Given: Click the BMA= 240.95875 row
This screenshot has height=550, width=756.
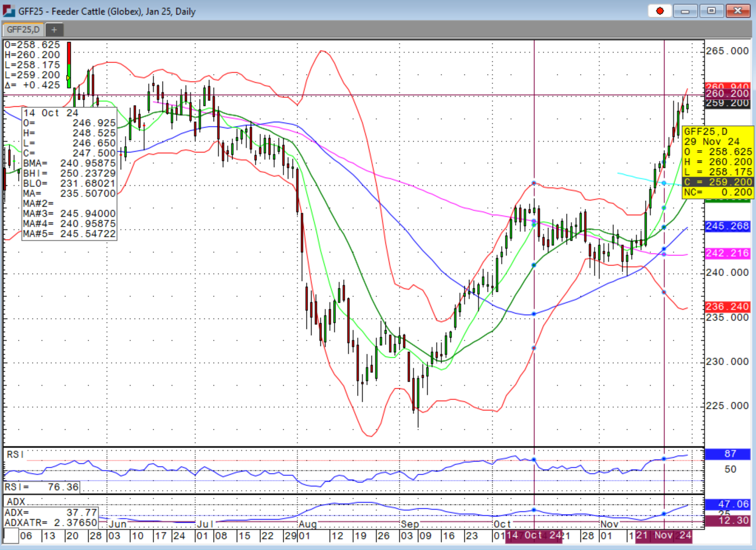Looking at the screenshot, I should pyautogui.click(x=69, y=163).
